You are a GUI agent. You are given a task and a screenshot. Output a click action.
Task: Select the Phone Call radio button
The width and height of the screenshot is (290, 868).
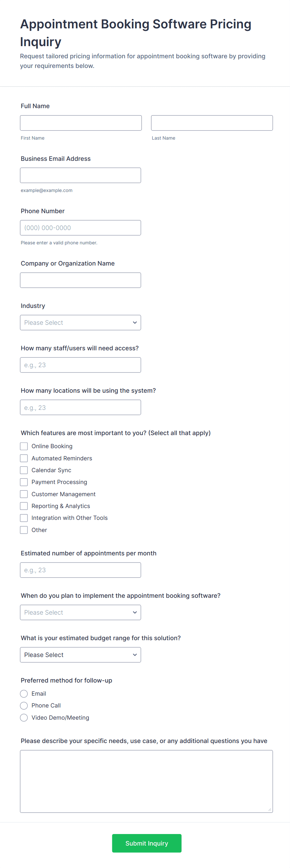(x=24, y=706)
